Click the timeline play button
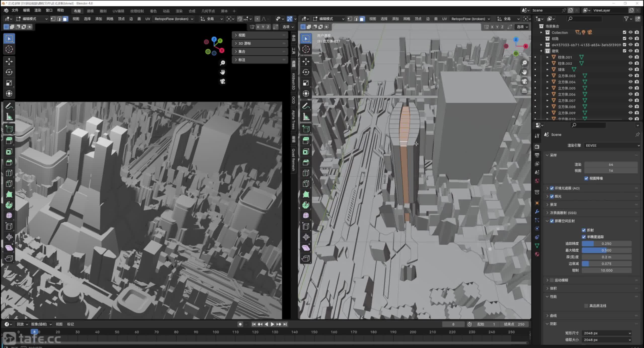 (x=272, y=324)
